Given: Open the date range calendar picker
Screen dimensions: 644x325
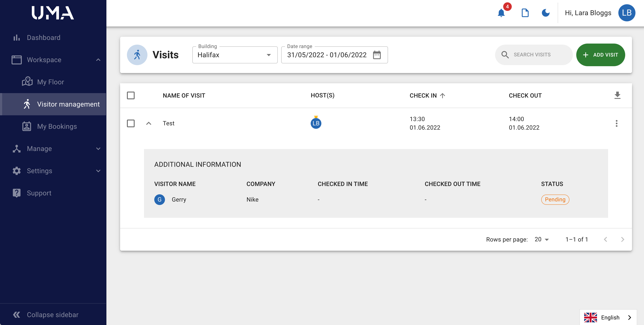Looking at the screenshot, I should [x=376, y=55].
